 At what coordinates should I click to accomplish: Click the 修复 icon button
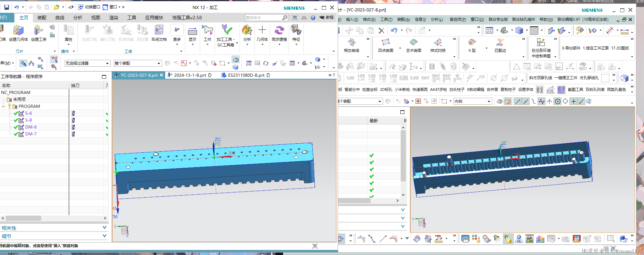540,90
